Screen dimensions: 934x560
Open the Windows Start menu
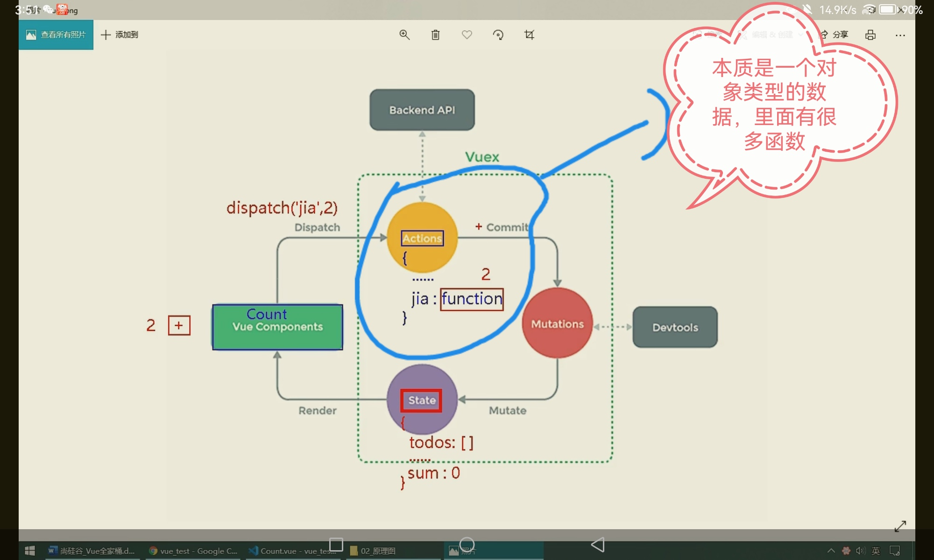pos(30,551)
